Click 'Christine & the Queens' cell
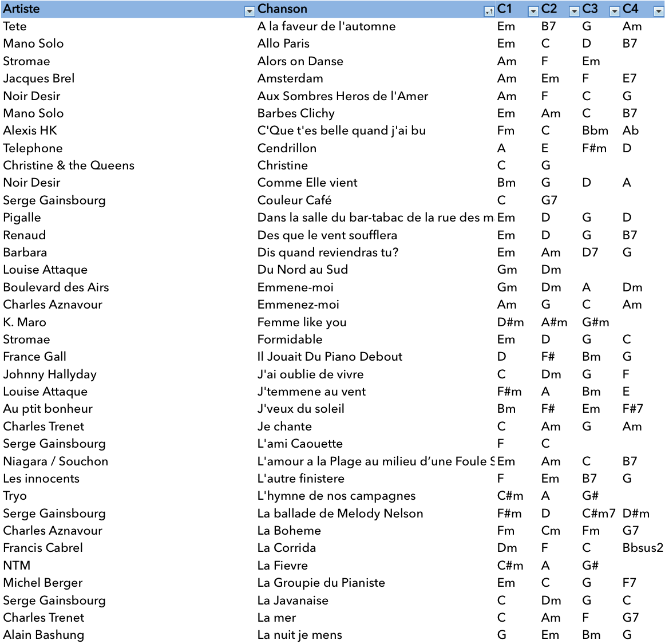The height and width of the screenshot is (644, 665). click(x=69, y=165)
